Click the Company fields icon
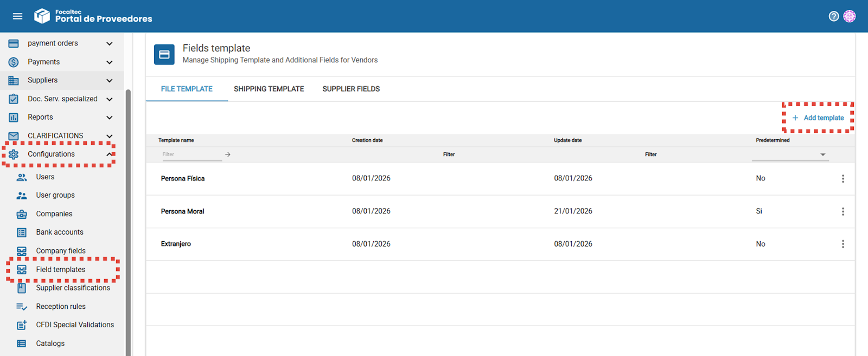The width and height of the screenshot is (868, 356). pyautogui.click(x=22, y=251)
